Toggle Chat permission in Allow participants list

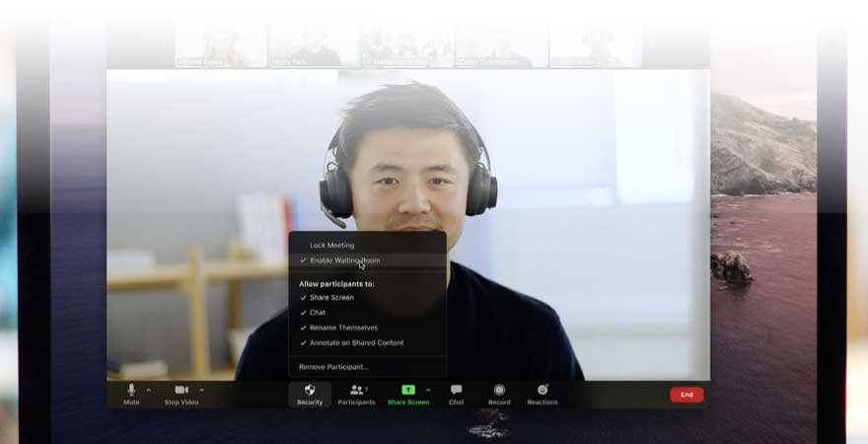coord(318,313)
